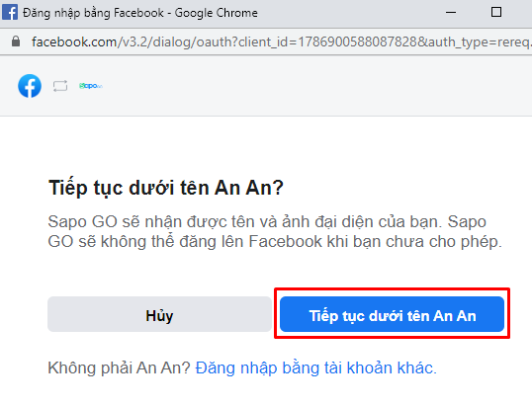The image size is (532, 407).
Task: Click the blank white area above the heading
Action: (x=266, y=146)
